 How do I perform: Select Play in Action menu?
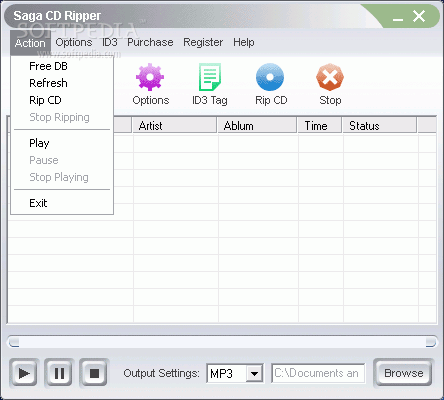tap(62, 143)
